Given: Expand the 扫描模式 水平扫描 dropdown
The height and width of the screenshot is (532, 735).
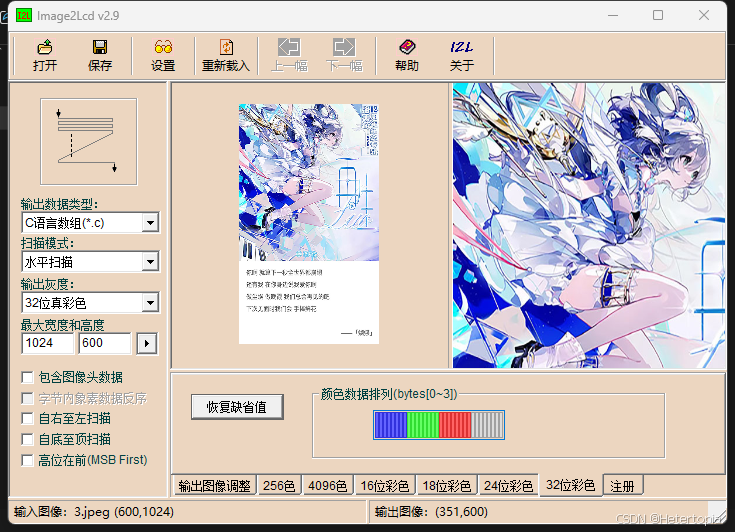Looking at the screenshot, I should [150, 262].
